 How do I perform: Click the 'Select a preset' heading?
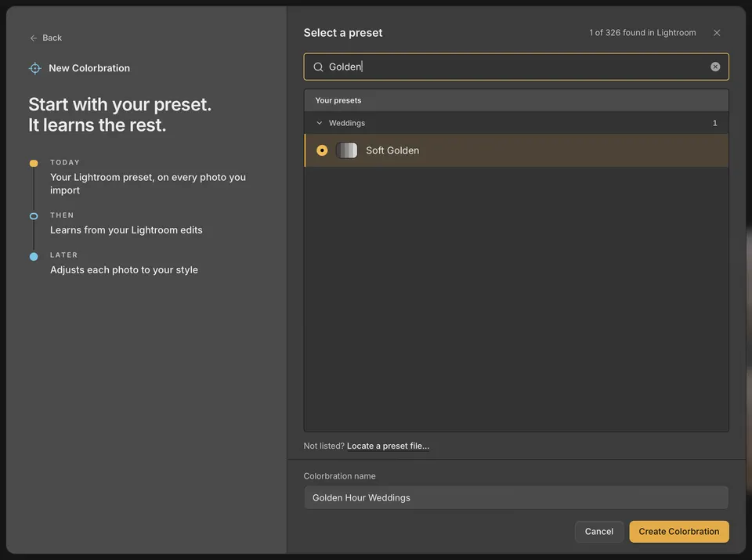coord(343,33)
